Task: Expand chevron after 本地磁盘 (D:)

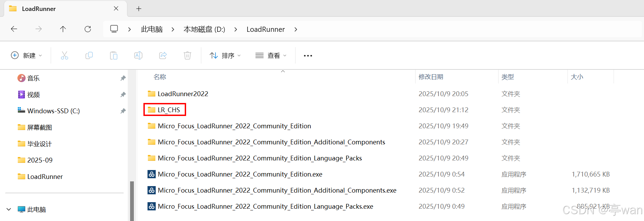Action: tap(236, 29)
